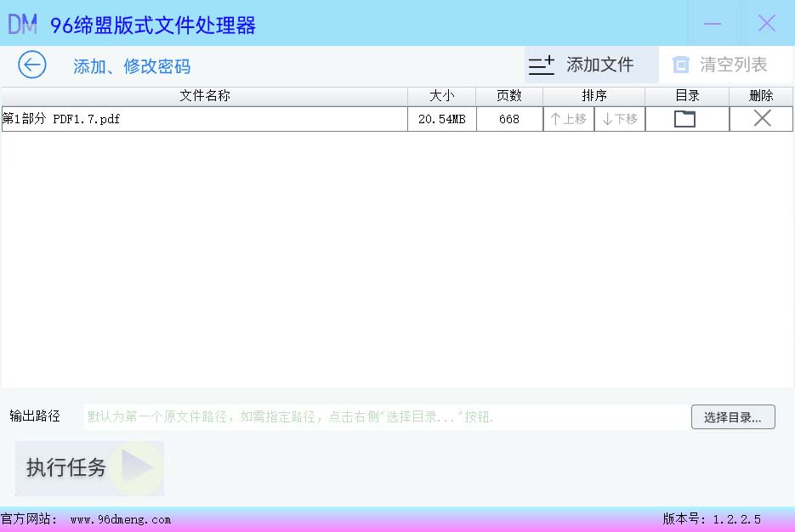Screen dimensions: 795x532
Task: Click the 排序 column header
Action: point(594,96)
